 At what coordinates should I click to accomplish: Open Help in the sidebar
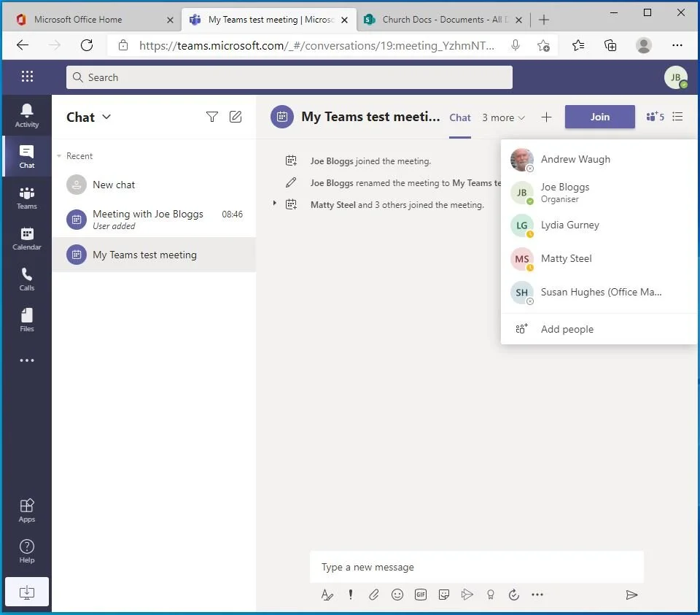click(x=27, y=551)
